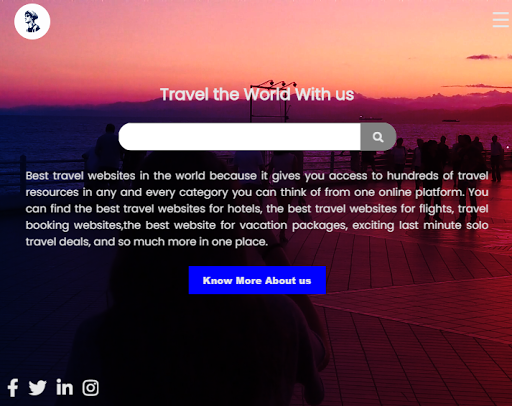The height and width of the screenshot is (406, 512).
Task: Open the Instagram camera icon
Action: [x=91, y=388]
